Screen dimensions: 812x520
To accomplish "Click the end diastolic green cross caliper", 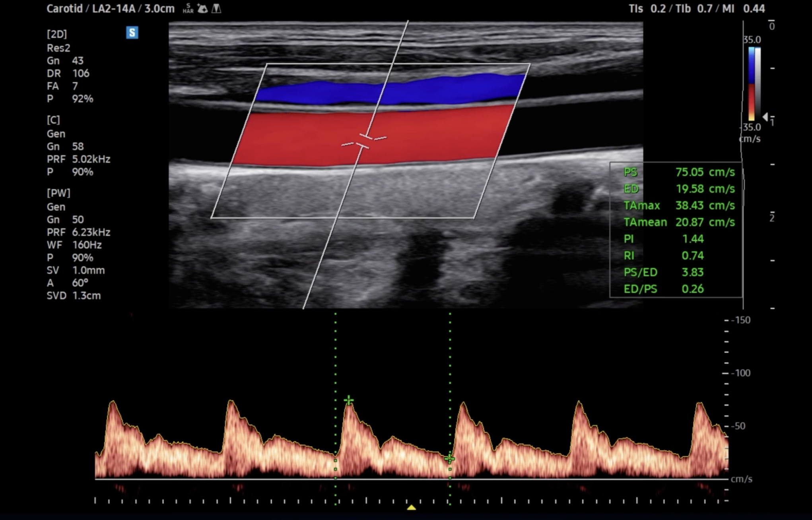I will (450, 458).
